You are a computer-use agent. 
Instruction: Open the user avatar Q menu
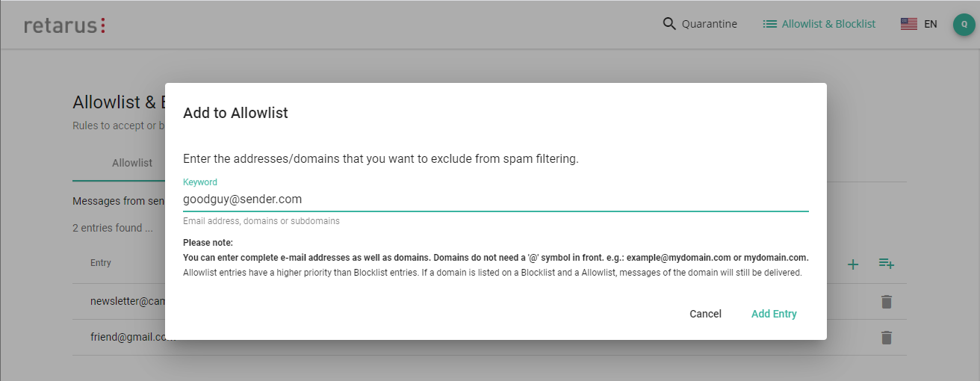click(x=964, y=24)
